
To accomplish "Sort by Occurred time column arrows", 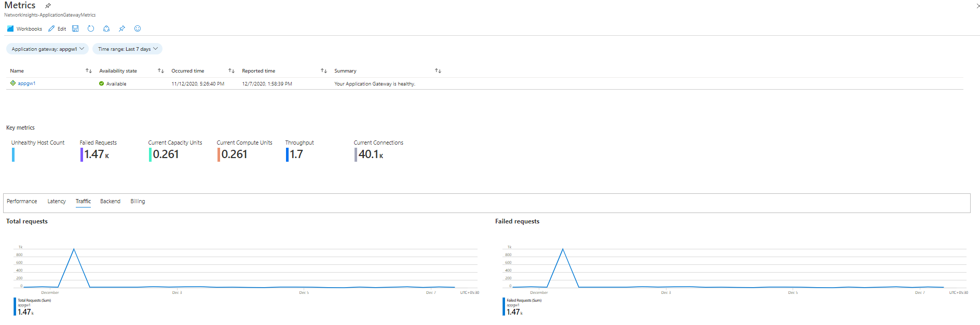I will [x=232, y=70].
